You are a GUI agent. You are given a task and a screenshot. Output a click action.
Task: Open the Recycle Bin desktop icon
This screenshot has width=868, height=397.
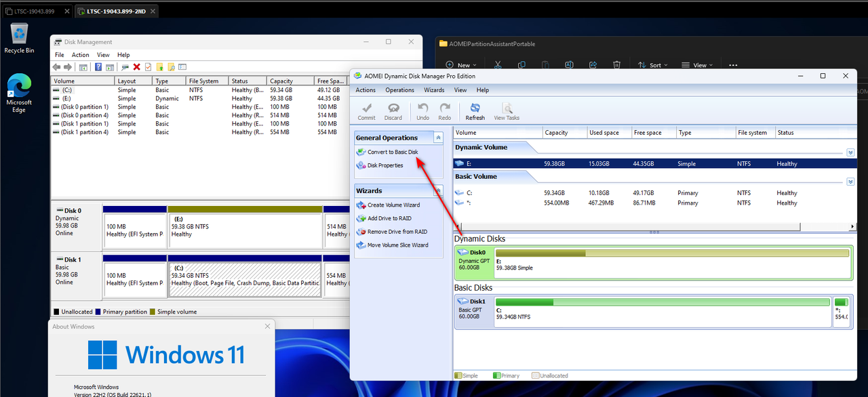click(19, 38)
